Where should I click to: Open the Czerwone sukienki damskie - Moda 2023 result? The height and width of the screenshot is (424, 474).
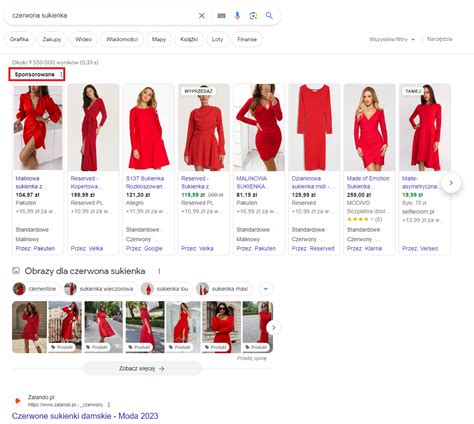click(x=85, y=416)
